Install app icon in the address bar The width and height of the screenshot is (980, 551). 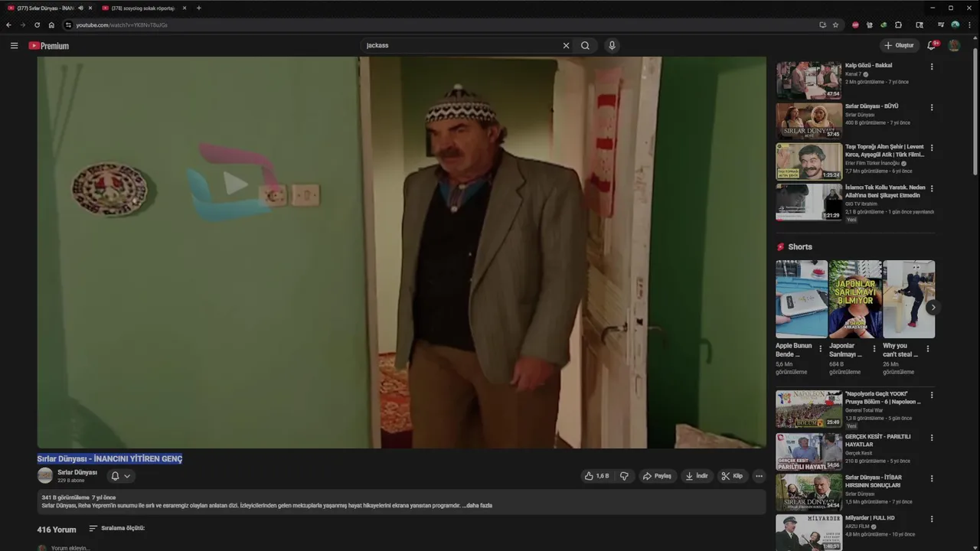coord(822,24)
